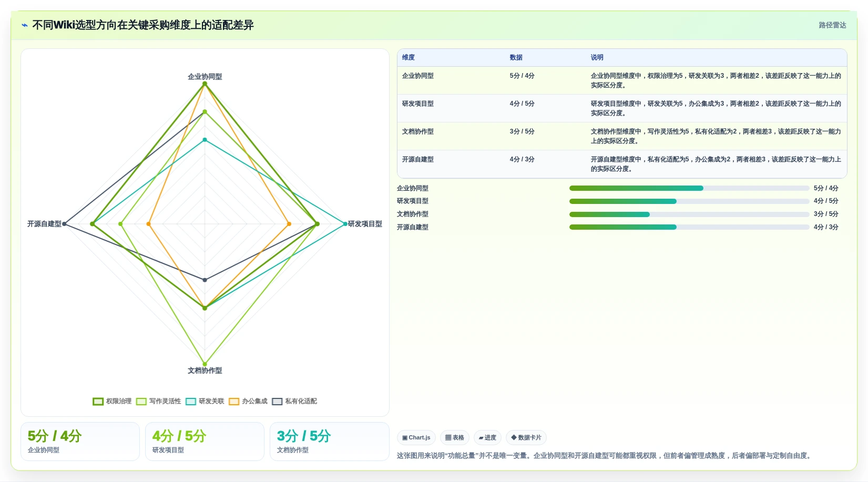
Task: Click the 开源自建型 radar axis label
Action: click(x=44, y=224)
